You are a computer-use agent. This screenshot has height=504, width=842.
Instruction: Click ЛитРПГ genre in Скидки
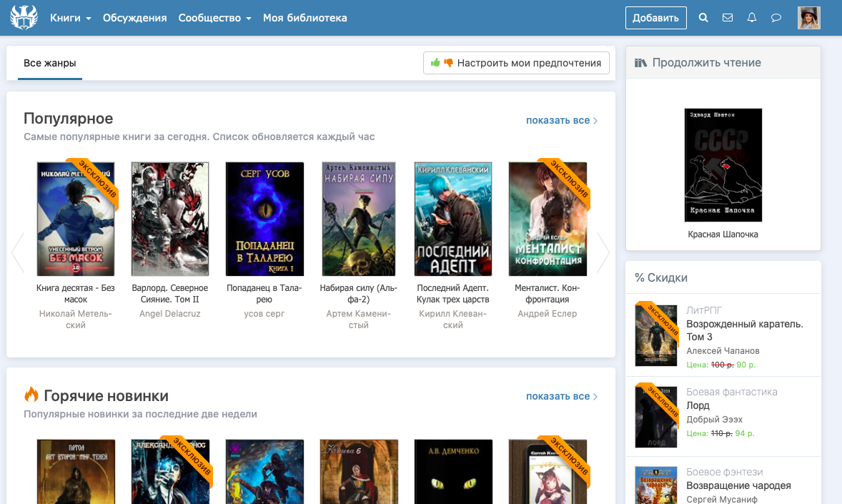click(x=704, y=310)
